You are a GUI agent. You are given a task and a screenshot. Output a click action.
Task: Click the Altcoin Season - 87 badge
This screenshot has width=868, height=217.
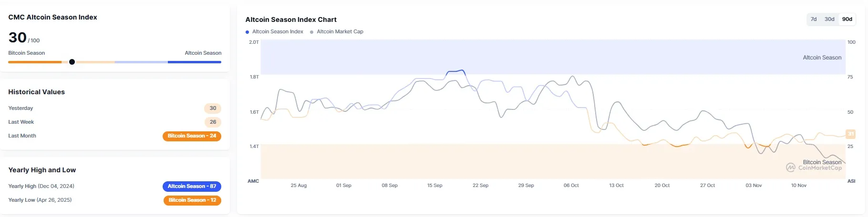coord(192,187)
